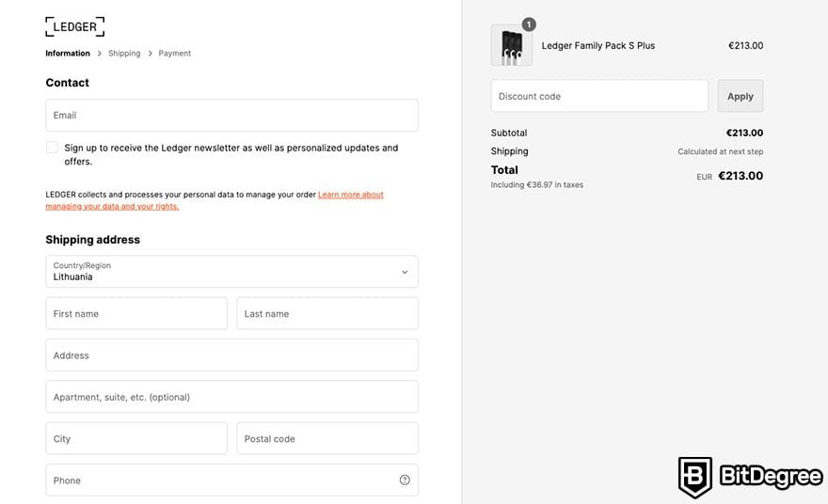
Task: Click the chevron arrow in Country/Region field
Action: coord(405,272)
